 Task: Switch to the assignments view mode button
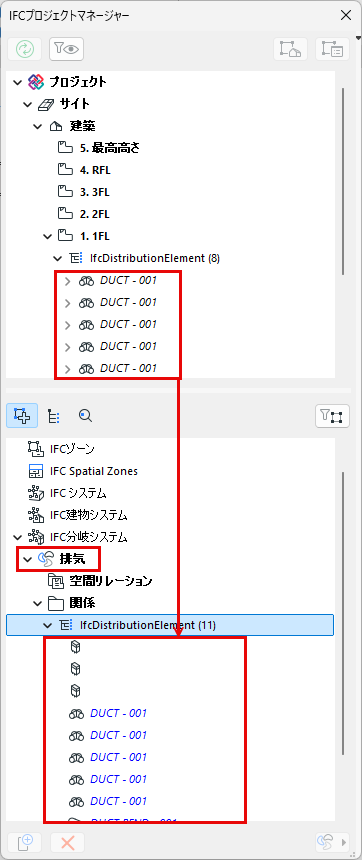[x=22, y=416]
